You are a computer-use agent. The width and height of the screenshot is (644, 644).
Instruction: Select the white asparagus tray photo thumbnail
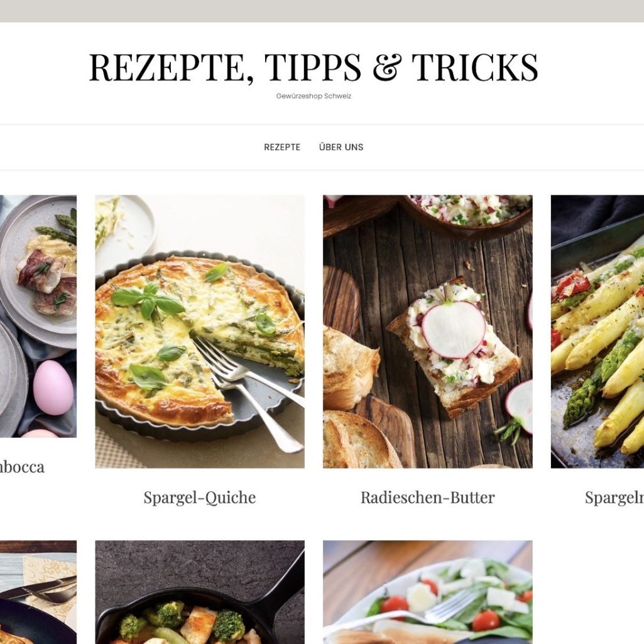tap(597, 332)
